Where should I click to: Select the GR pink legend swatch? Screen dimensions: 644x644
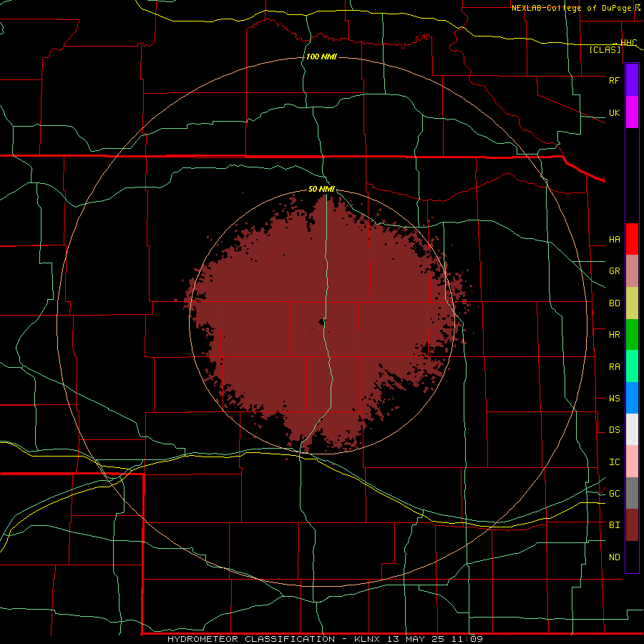tap(632, 271)
